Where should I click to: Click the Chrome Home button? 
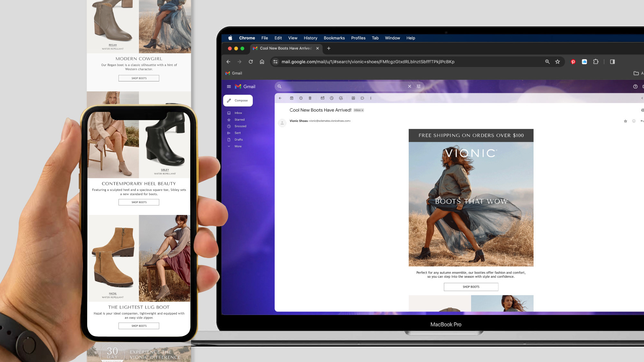tap(262, 62)
